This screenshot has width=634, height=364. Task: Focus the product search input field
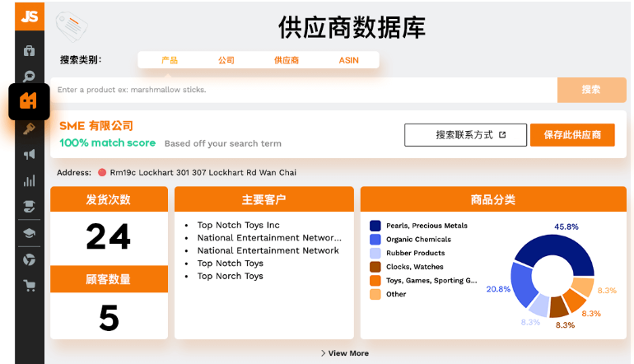(304, 90)
